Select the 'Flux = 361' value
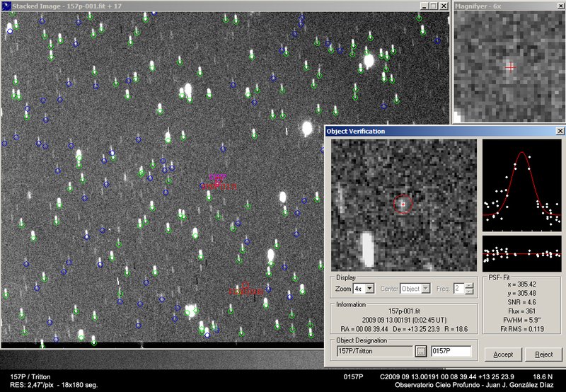This screenshot has width=566, height=392. (522, 311)
